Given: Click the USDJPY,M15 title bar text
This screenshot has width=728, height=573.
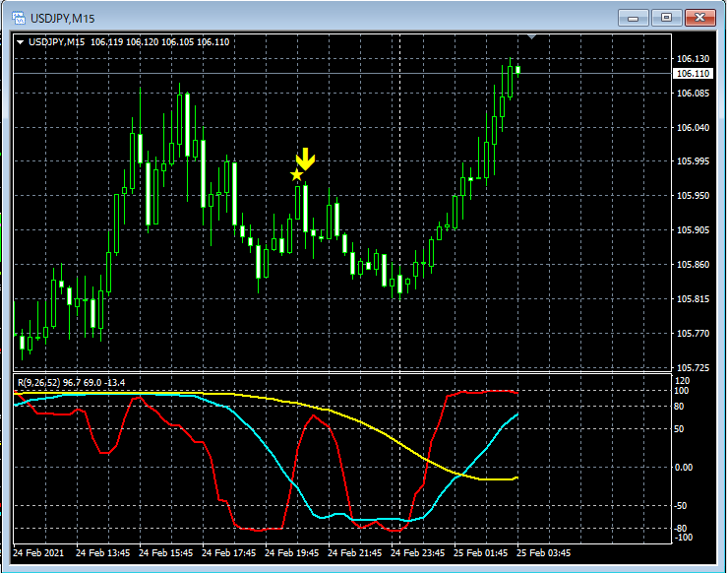Looking at the screenshot, I should click(x=63, y=19).
